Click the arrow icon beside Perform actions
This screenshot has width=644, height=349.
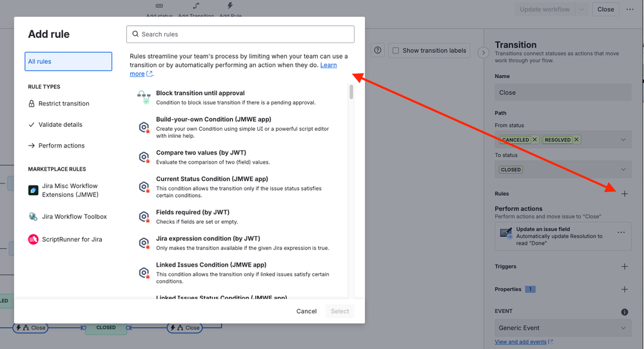click(31, 146)
